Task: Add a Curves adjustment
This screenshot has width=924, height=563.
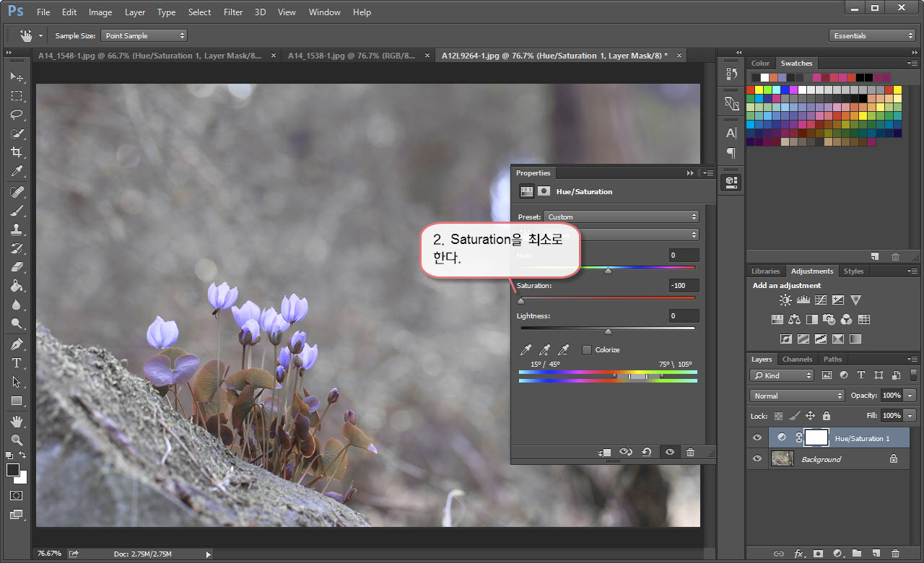Action: point(820,300)
